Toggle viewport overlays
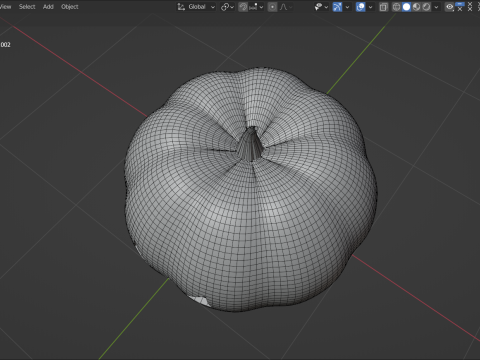 pos(360,7)
